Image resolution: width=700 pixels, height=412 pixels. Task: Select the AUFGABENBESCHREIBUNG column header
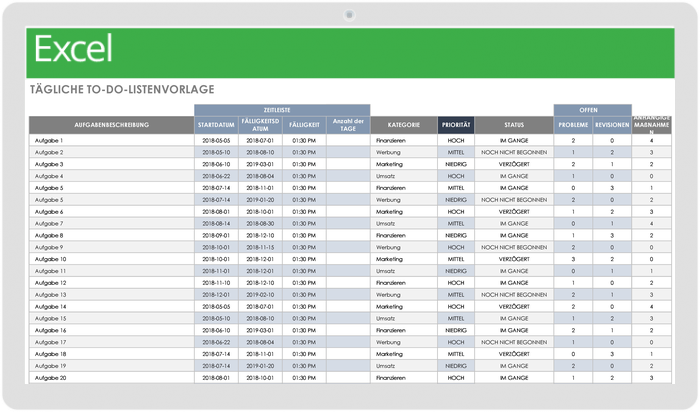tap(112, 125)
